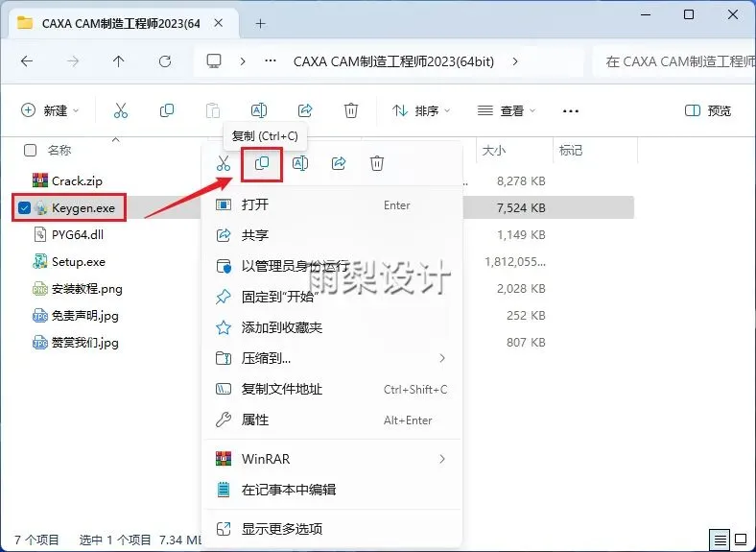Sort by the 标记 column header

[571, 150]
